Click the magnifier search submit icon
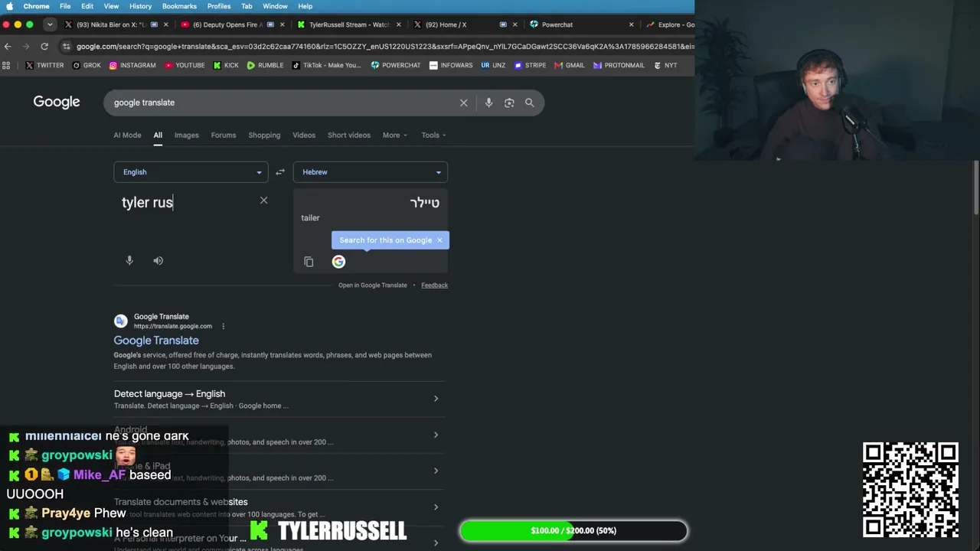The height and width of the screenshot is (551, 980). click(x=529, y=103)
